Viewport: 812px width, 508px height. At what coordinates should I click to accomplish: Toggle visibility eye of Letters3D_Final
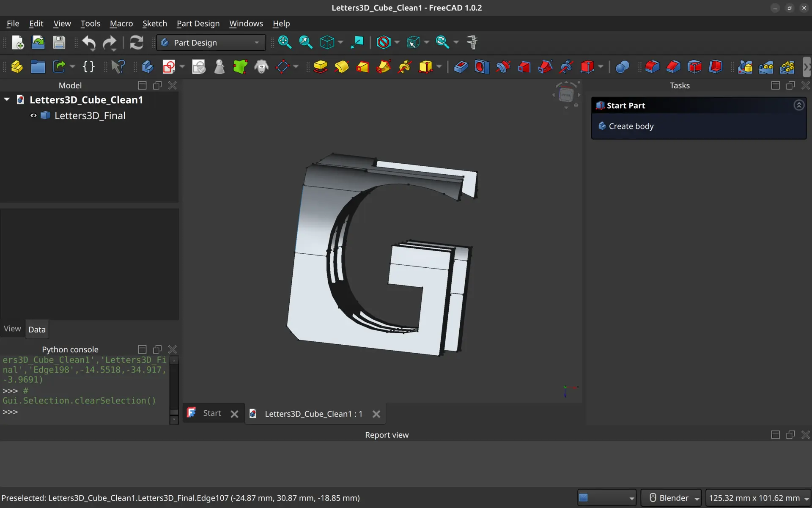(x=33, y=115)
